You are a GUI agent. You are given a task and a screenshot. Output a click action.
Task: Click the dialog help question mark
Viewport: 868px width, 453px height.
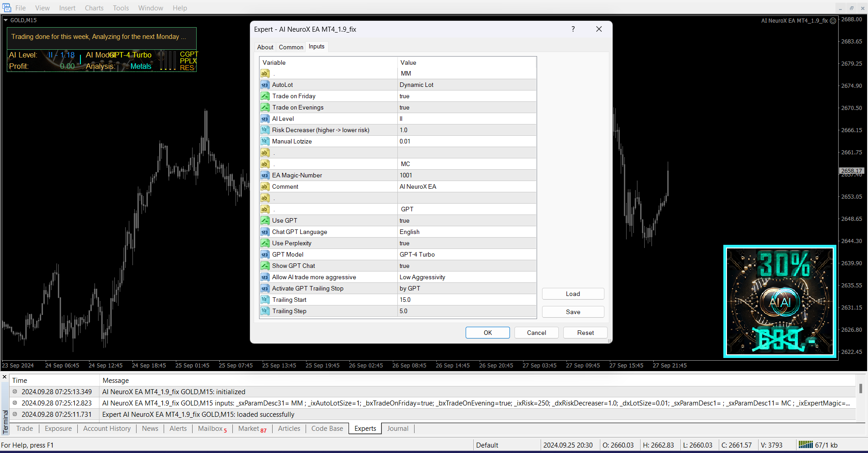[x=573, y=29]
